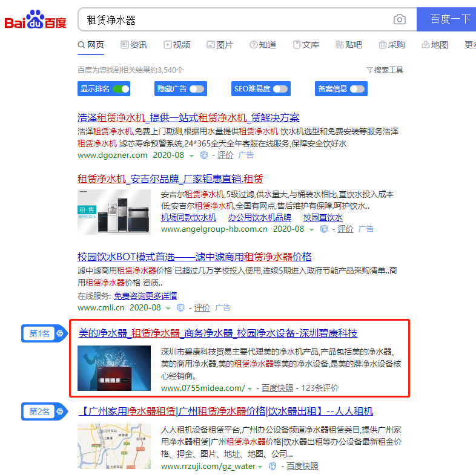Screen dimensions: 476x475
Task: Click www.cmli.cn URL text
Action: [x=101, y=308]
